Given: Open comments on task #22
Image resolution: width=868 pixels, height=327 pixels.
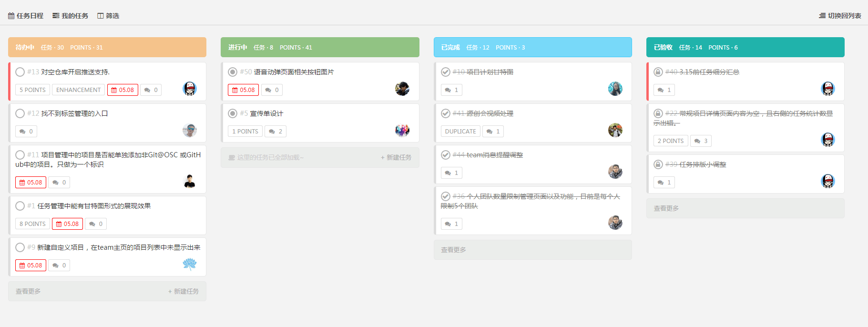Looking at the screenshot, I should pyautogui.click(x=701, y=141).
